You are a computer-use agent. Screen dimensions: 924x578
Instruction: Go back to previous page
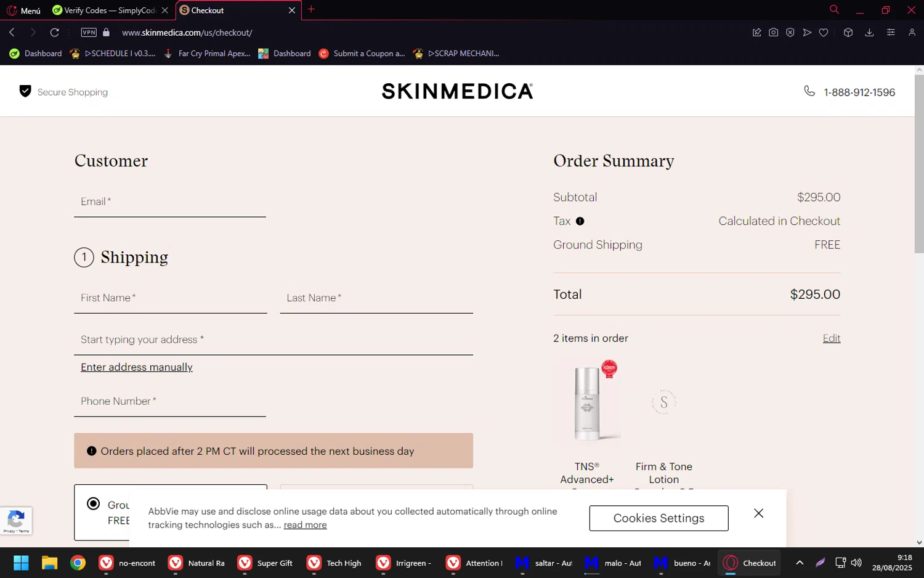click(12, 32)
